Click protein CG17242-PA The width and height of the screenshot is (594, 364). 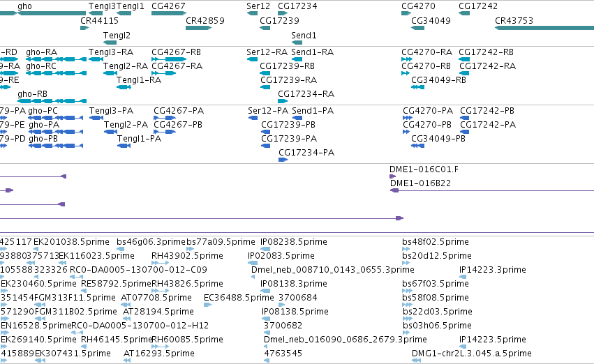[x=488, y=125]
